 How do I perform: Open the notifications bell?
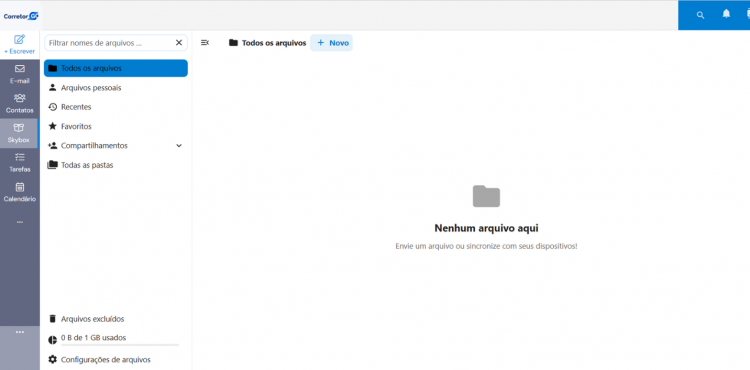(x=726, y=14)
